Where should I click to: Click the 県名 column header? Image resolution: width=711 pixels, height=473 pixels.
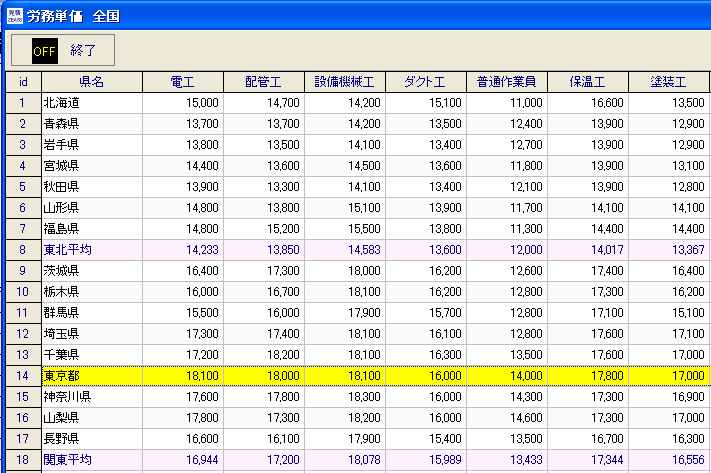tap(91, 81)
